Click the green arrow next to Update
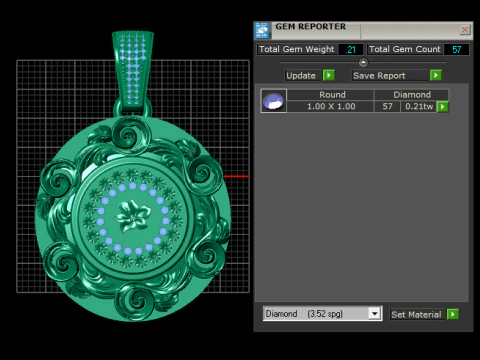 pos(329,75)
